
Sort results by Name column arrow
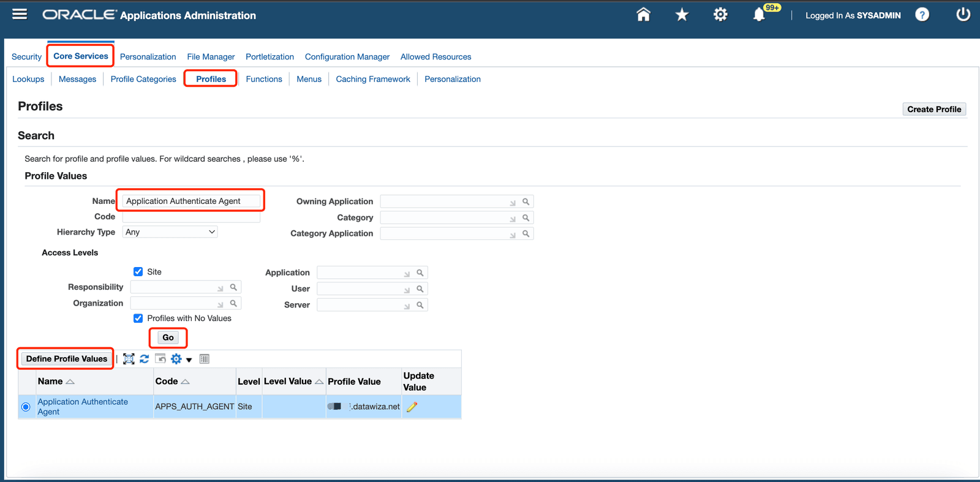click(x=70, y=382)
